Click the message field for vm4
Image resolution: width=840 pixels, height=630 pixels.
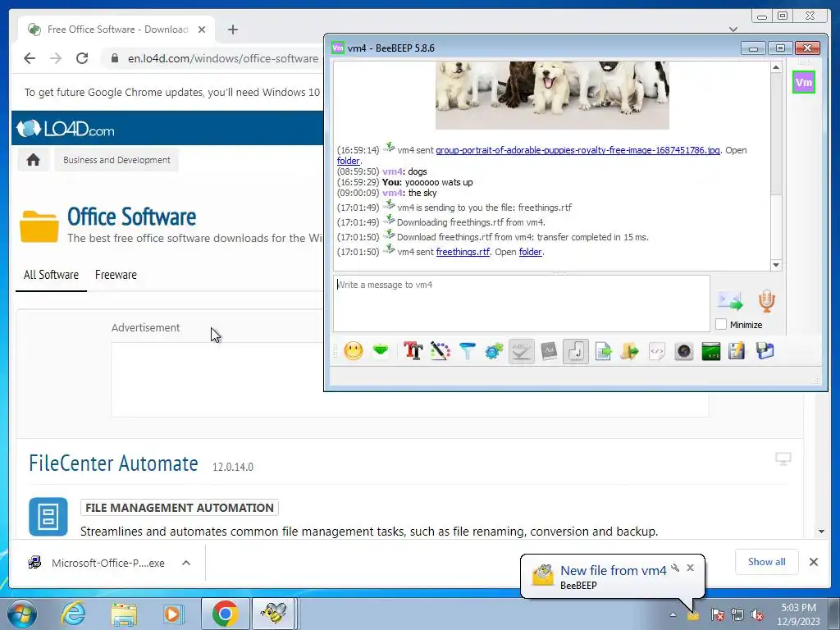(x=521, y=304)
